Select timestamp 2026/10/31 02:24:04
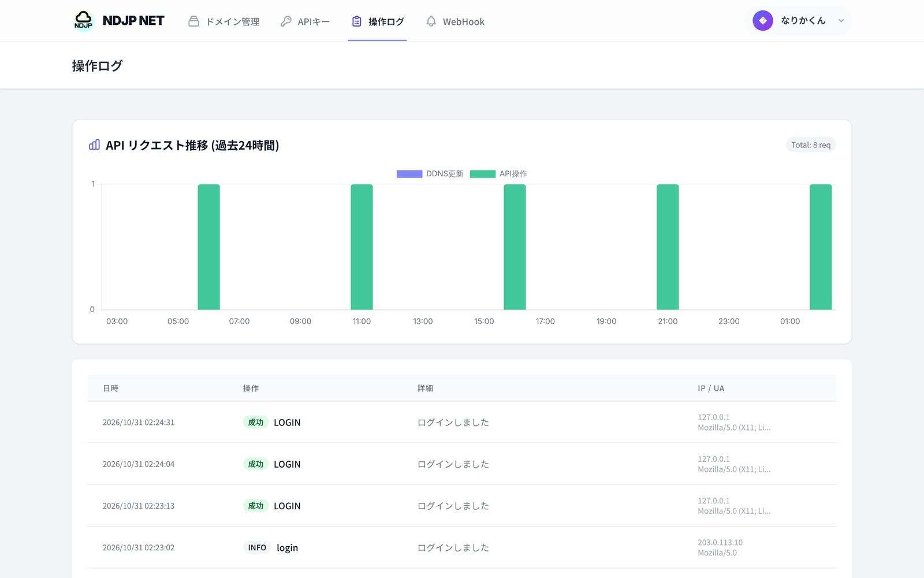 [139, 464]
